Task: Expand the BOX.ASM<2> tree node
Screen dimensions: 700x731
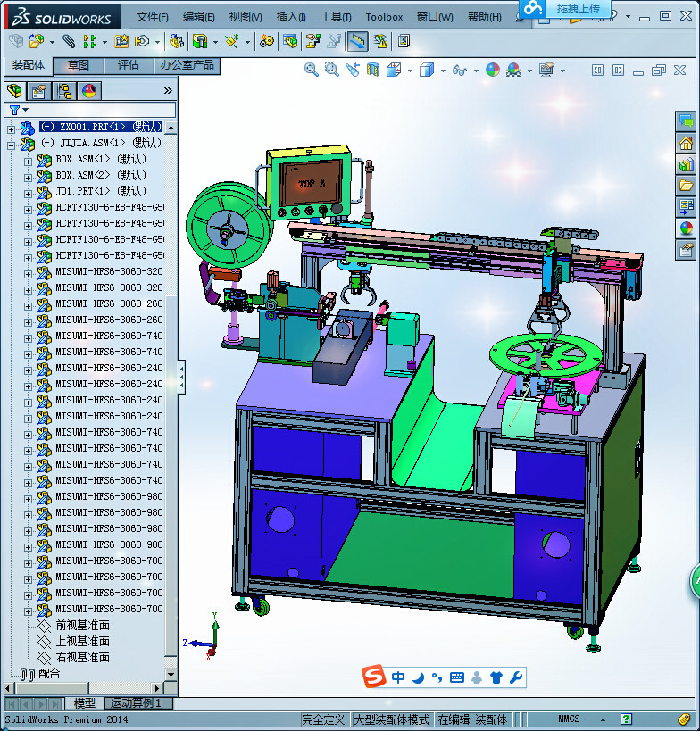Action: click(x=28, y=178)
